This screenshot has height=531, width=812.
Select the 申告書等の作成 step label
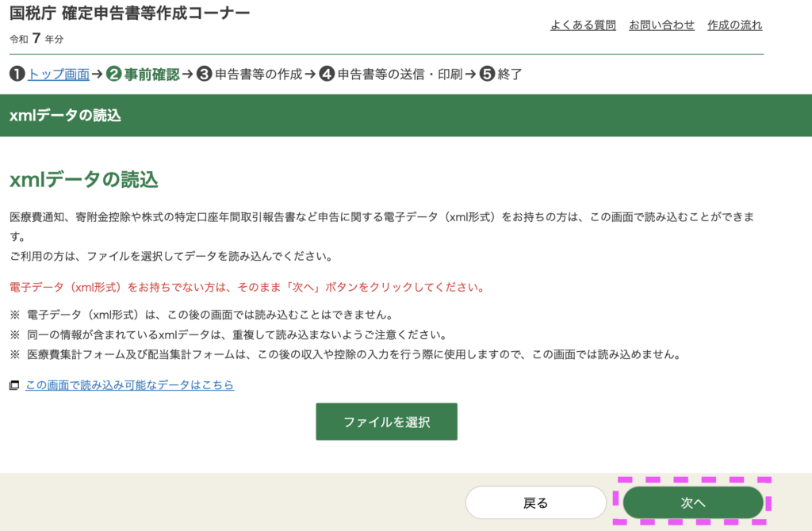(x=259, y=74)
